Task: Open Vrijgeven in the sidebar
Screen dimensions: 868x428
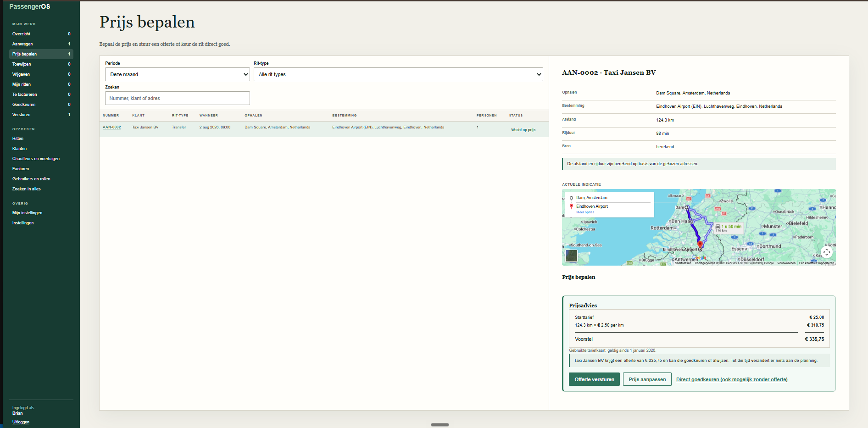Action: (41, 74)
